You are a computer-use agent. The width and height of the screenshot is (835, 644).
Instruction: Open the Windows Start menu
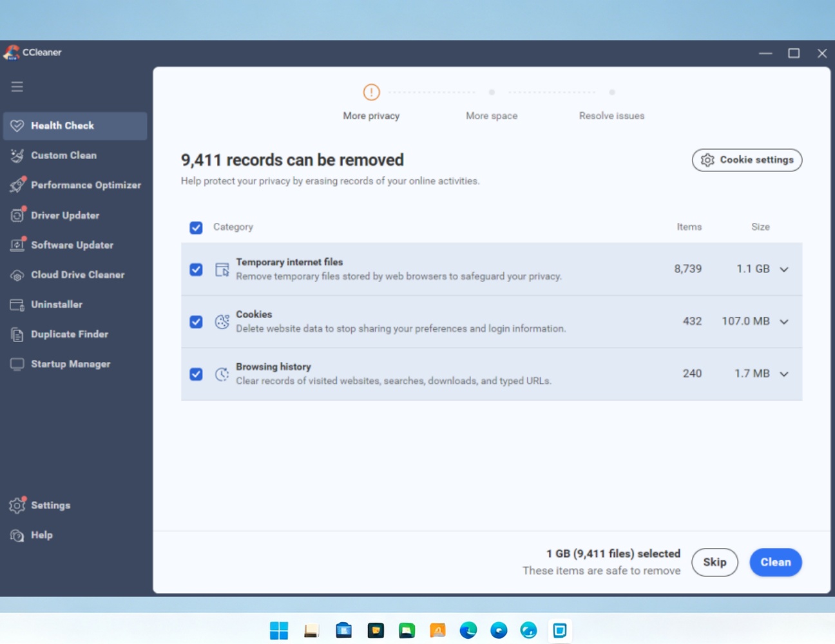tap(279, 630)
